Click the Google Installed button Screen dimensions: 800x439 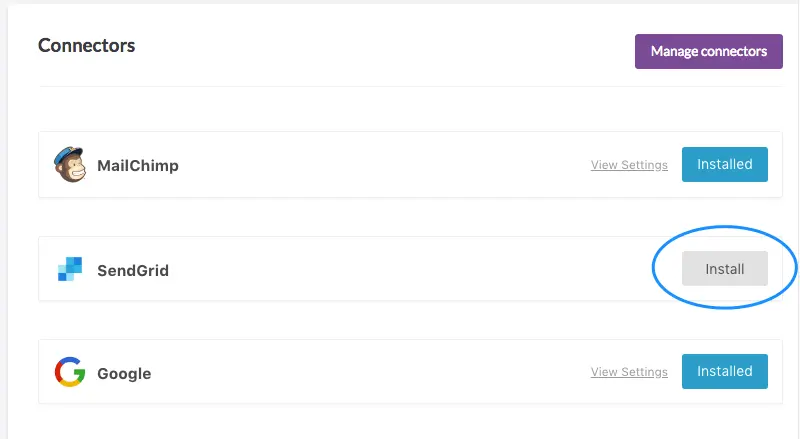point(725,371)
